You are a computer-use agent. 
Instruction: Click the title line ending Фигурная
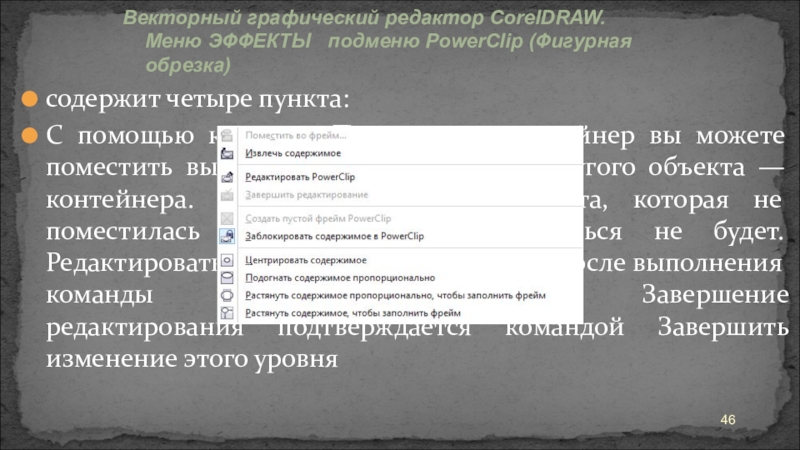coord(389,41)
